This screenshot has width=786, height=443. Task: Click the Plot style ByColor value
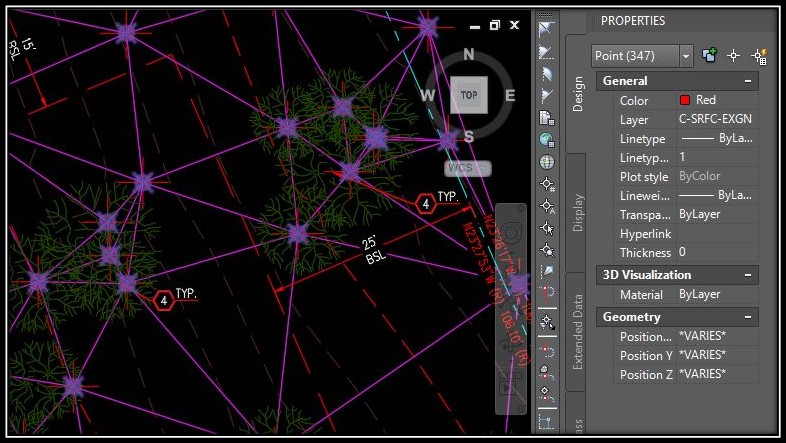717,176
